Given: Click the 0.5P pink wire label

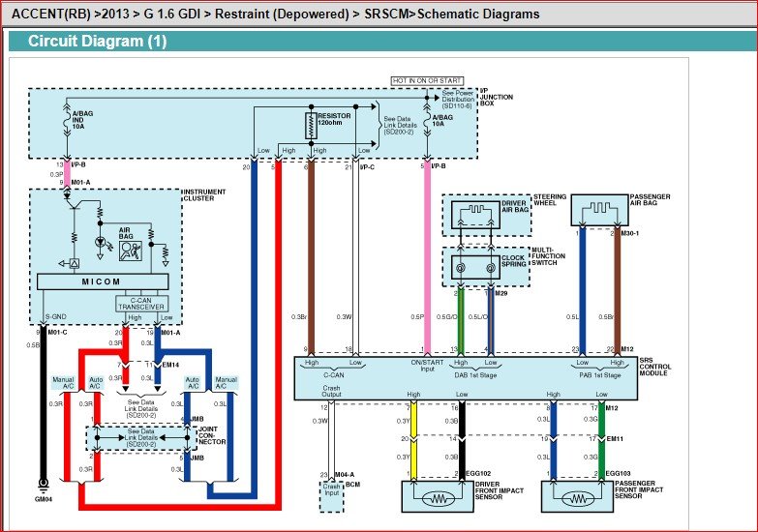Looking at the screenshot, I should [417, 317].
